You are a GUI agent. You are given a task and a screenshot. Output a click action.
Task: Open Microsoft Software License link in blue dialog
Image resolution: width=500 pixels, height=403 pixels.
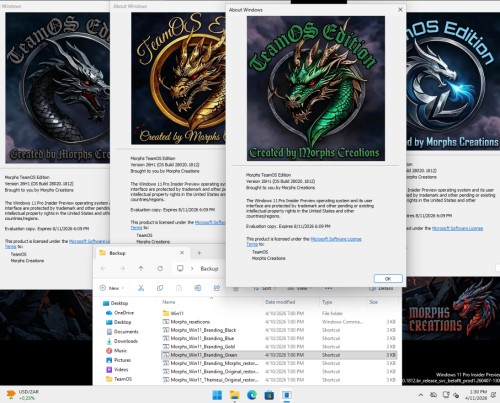point(457,228)
